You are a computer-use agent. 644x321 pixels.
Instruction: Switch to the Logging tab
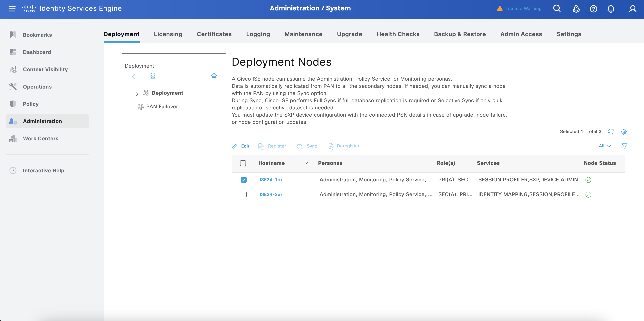click(258, 34)
